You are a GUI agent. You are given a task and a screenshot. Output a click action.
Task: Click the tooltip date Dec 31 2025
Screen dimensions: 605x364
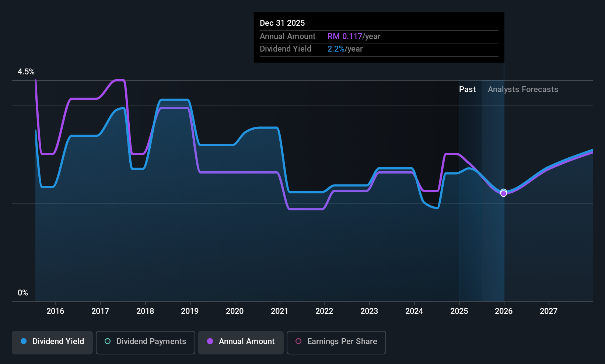tap(282, 23)
